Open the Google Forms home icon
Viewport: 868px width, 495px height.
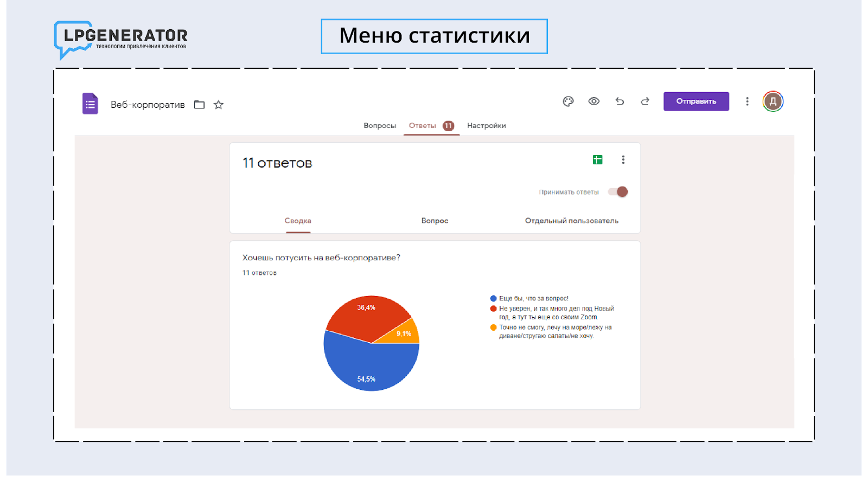coord(90,104)
